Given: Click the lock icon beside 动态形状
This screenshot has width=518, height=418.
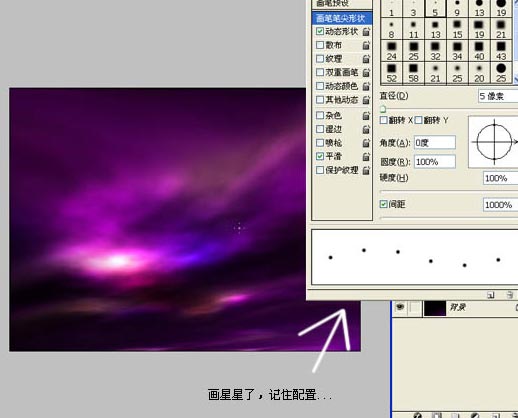Looking at the screenshot, I should point(366,32).
